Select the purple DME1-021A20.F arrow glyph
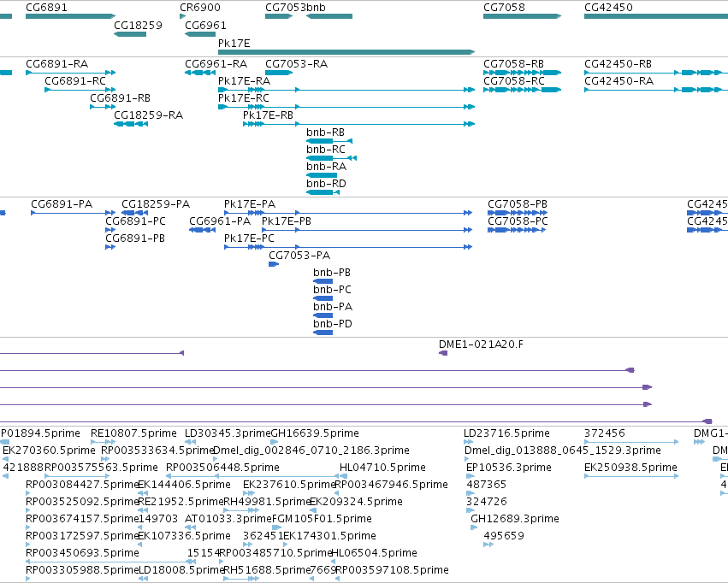 pyautogui.click(x=443, y=353)
